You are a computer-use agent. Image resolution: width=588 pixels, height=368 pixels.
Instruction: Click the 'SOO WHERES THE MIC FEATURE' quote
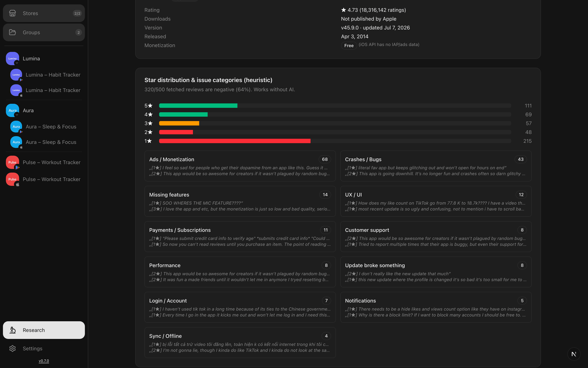pyautogui.click(x=196, y=203)
